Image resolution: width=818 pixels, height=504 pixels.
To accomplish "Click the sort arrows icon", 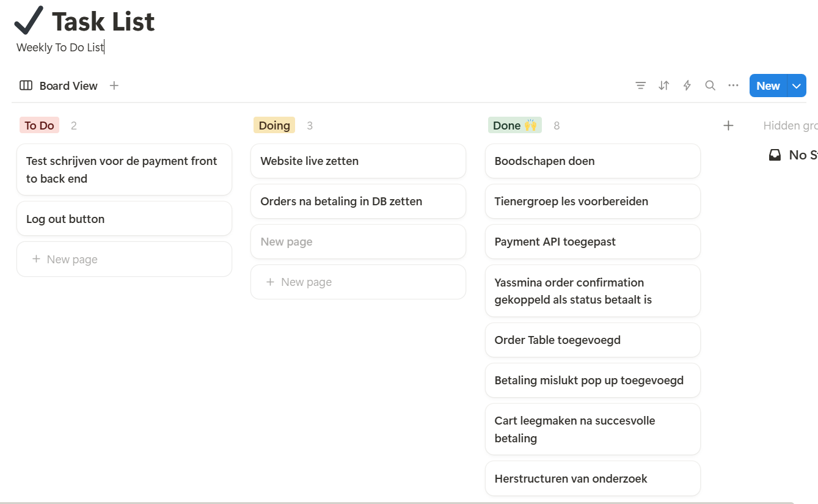I will 663,86.
